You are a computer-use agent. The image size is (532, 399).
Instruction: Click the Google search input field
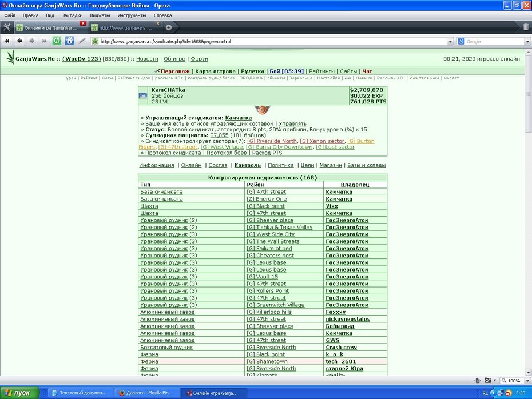coord(495,42)
